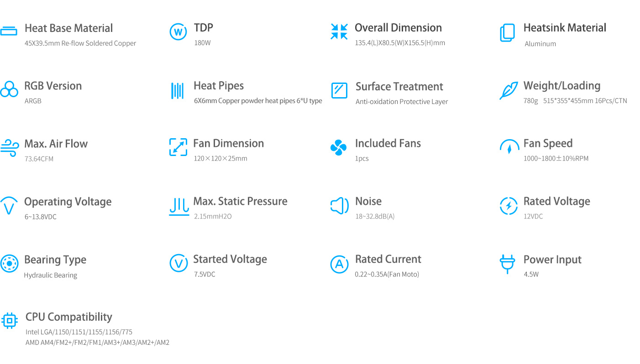Click the RGB Version three-circles icon

point(9,89)
